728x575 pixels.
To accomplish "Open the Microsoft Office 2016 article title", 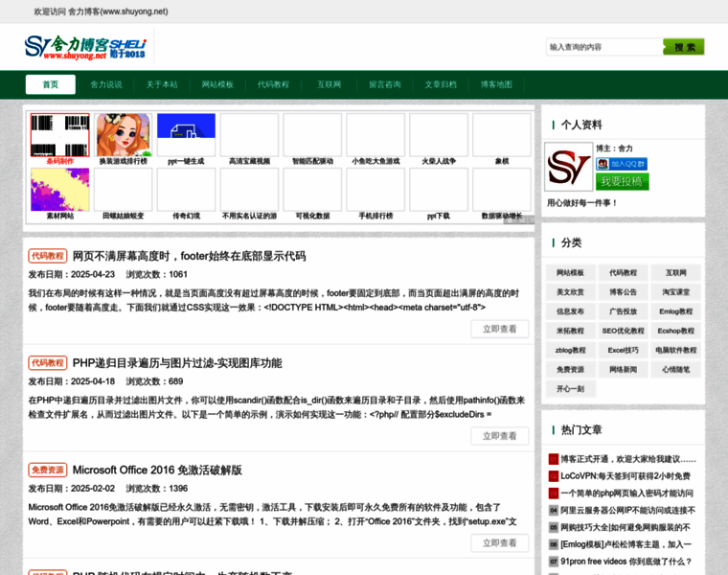I will pos(157,470).
